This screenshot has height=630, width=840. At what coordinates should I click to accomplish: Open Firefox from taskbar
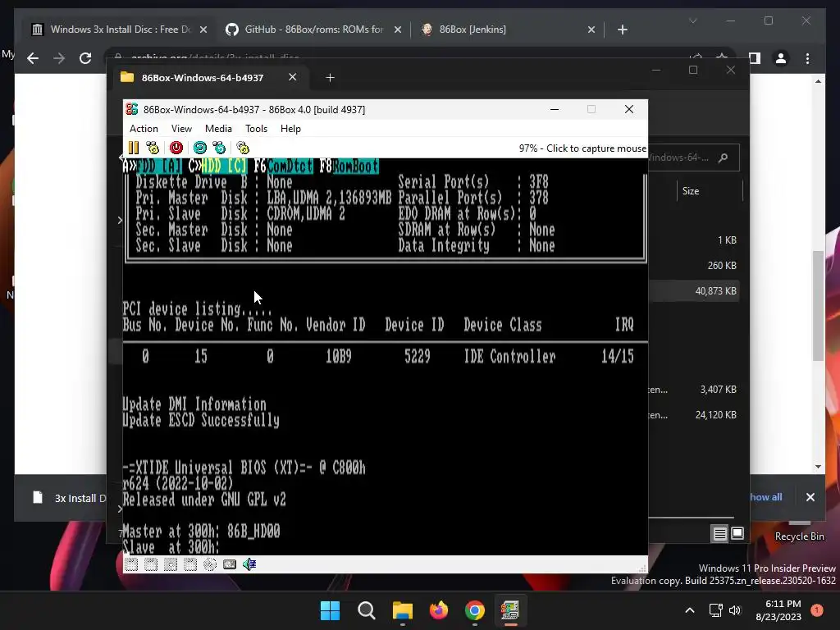pyautogui.click(x=439, y=610)
